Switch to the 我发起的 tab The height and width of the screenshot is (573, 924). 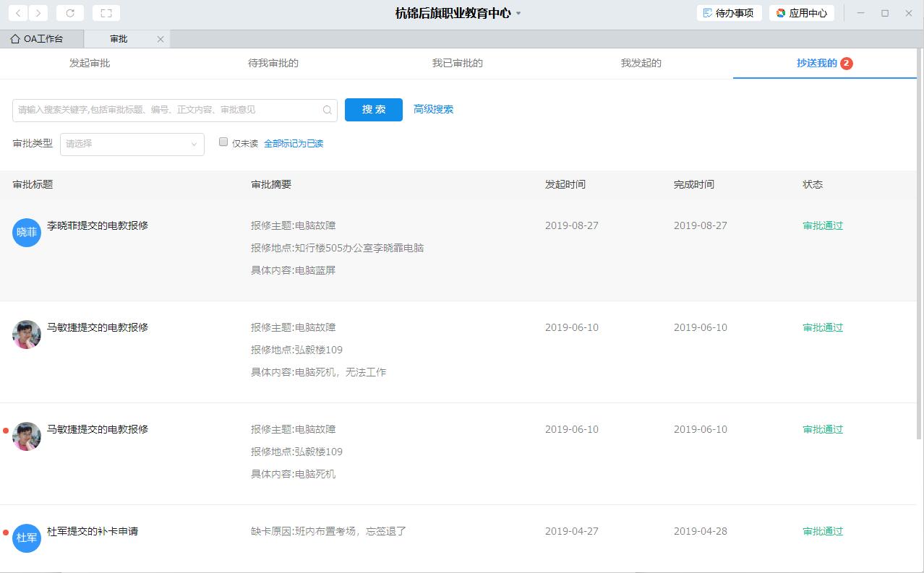tap(641, 63)
